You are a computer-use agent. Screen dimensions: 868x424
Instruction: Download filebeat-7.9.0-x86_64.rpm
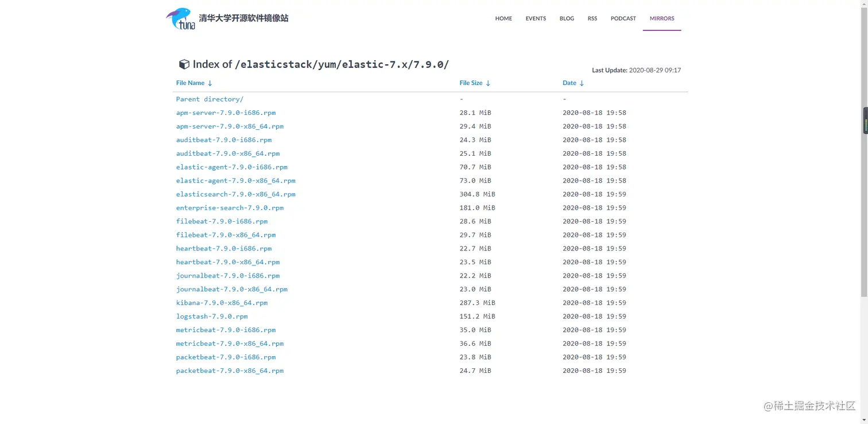tap(226, 235)
